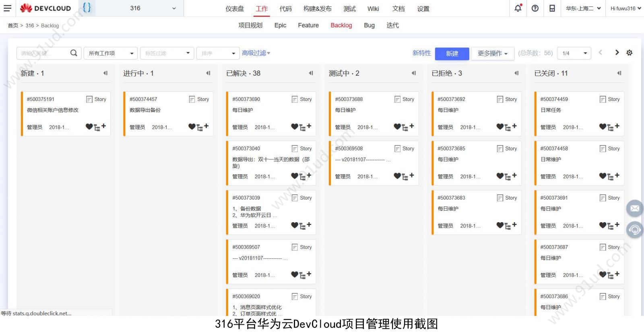Open the 所有工作项 dropdown
Image resolution: width=644 pixels, height=332 pixels.
pyautogui.click(x=111, y=53)
